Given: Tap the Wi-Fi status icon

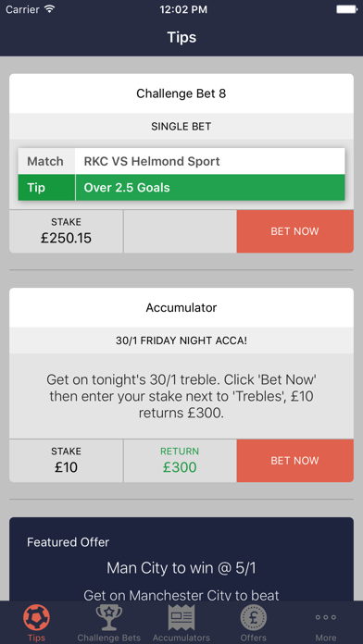Looking at the screenshot, I should [50, 9].
